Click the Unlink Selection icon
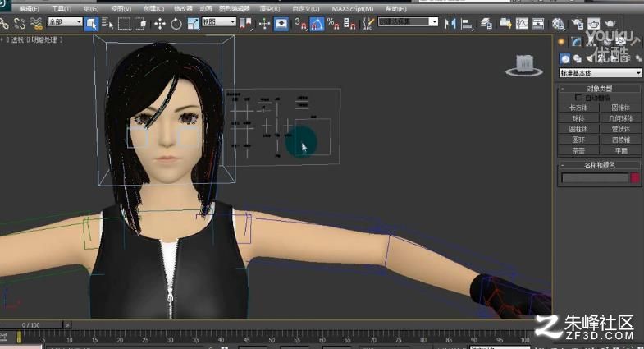This screenshot has height=349, width=644. (20, 24)
